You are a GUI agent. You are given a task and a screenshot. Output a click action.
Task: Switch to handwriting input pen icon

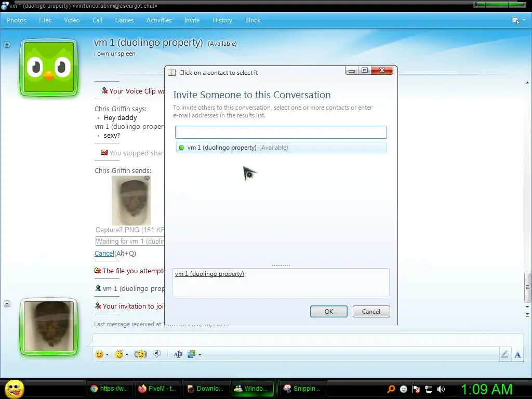(504, 354)
